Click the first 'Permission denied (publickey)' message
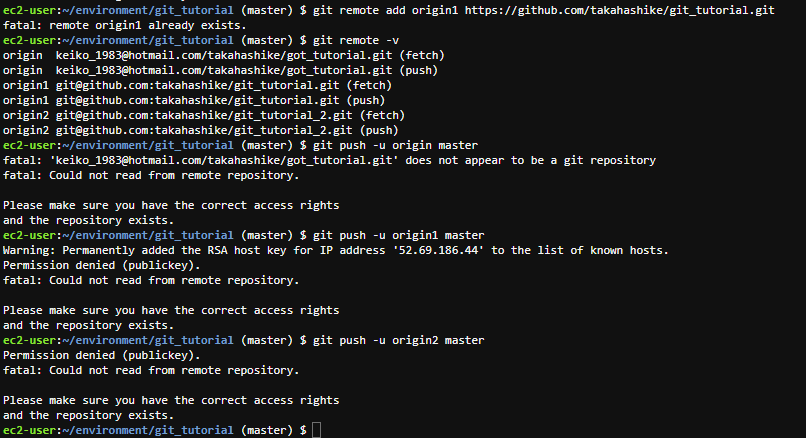This screenshot has width=806, height=438. pos(102,265)
